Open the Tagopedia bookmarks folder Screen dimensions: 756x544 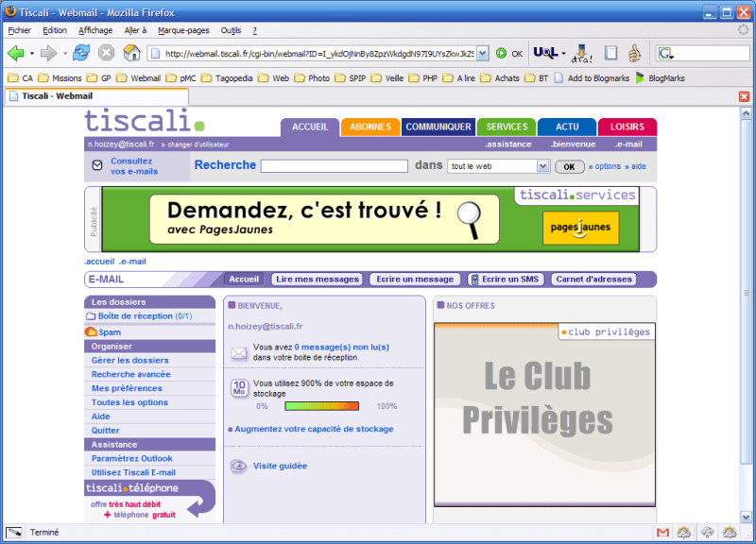tap(227, 78)
